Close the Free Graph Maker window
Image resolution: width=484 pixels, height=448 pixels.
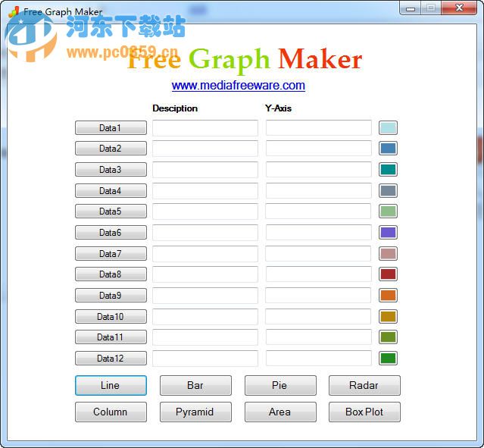[x=459, y=8]
